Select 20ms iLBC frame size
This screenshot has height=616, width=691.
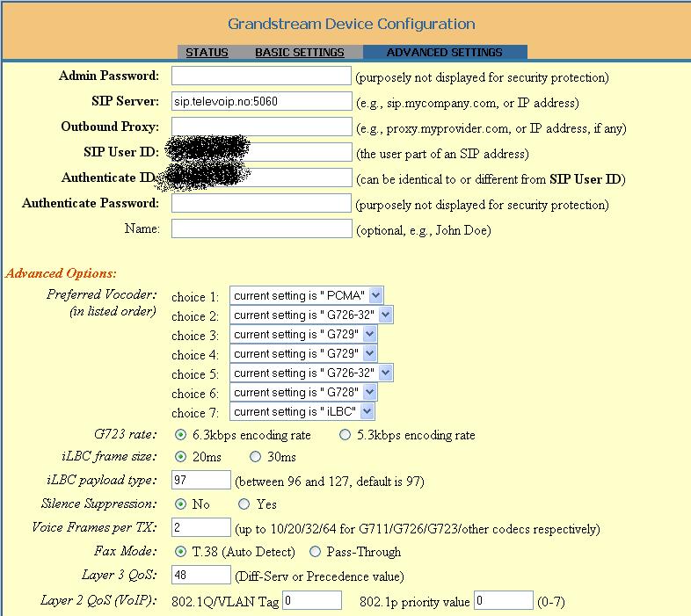tap(180, 456)
